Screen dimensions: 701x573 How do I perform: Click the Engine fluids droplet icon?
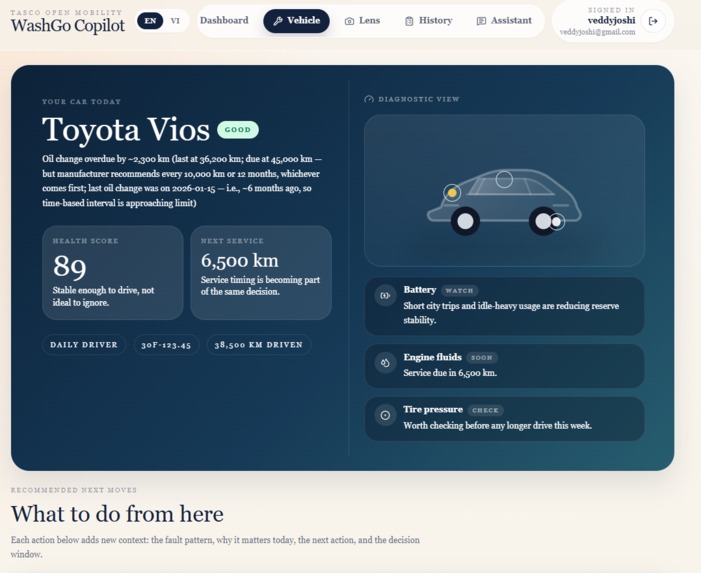(x=385, y=362)
